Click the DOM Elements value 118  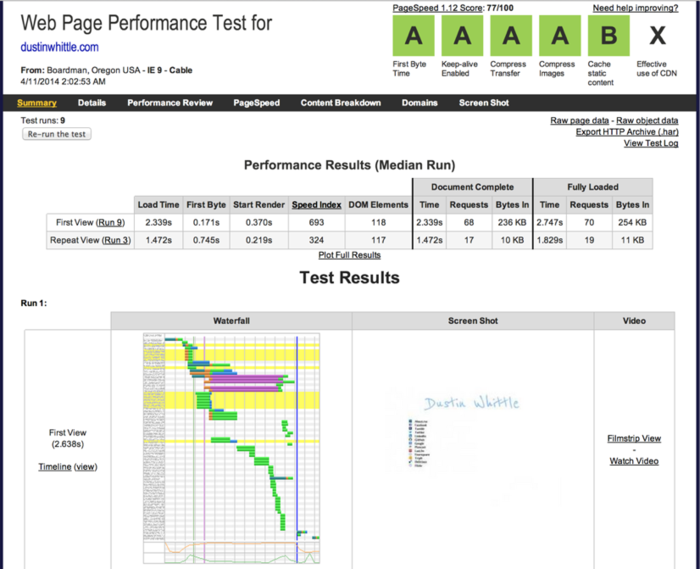pos(379,222)
